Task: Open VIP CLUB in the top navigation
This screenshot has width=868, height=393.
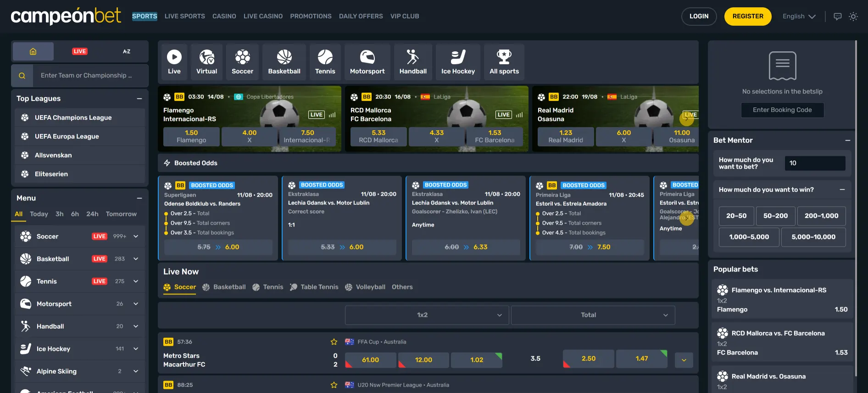Action: tap(405, 16)
